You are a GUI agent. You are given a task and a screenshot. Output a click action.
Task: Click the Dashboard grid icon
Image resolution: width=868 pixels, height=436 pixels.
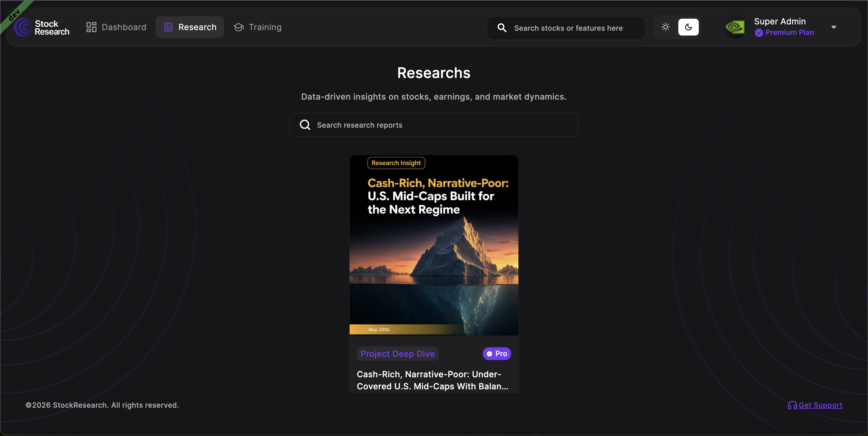[91, 27]
